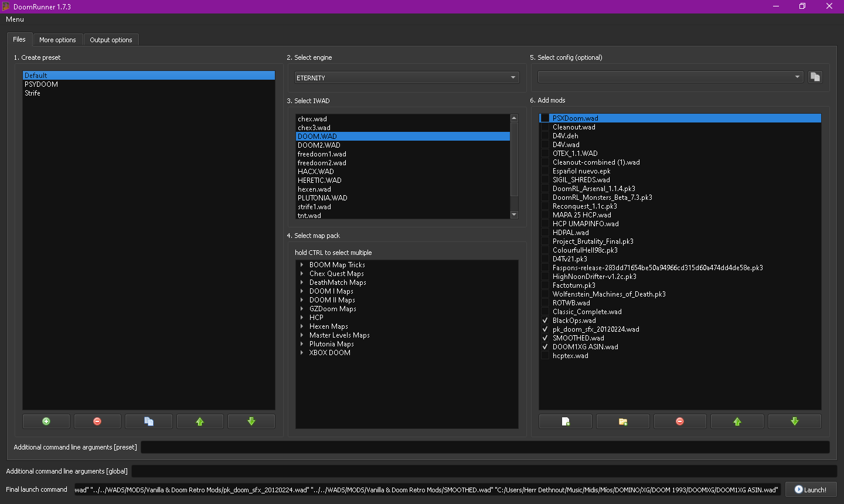Select PLUTONIA.WAD in the IWAD list
The height and width of the screenshot is (504, 844).
coord(403,198)
